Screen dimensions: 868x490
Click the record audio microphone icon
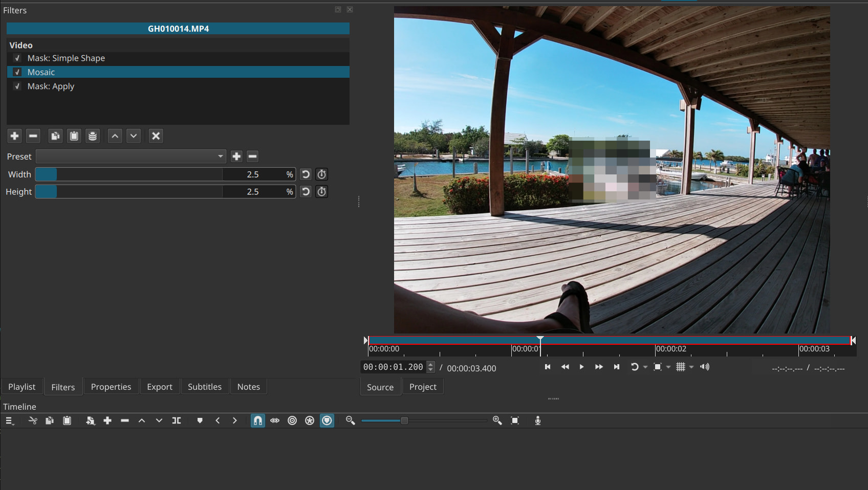[x=538, y=420]
